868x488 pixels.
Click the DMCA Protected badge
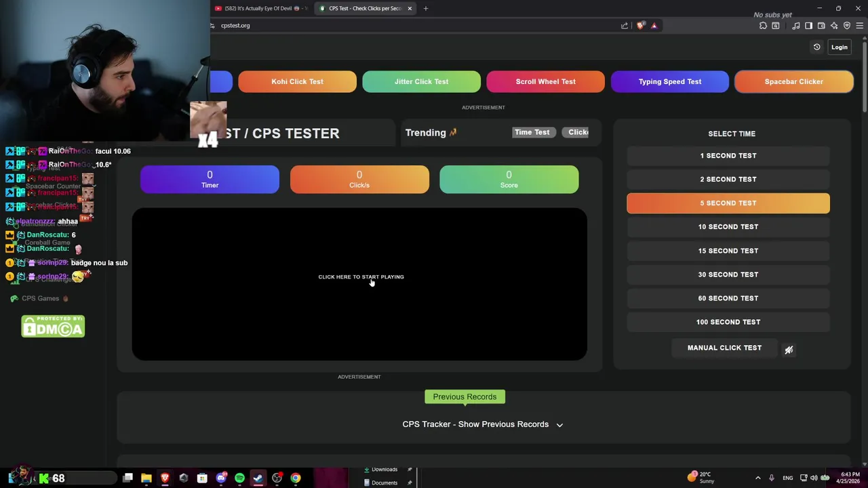point(53,327)
